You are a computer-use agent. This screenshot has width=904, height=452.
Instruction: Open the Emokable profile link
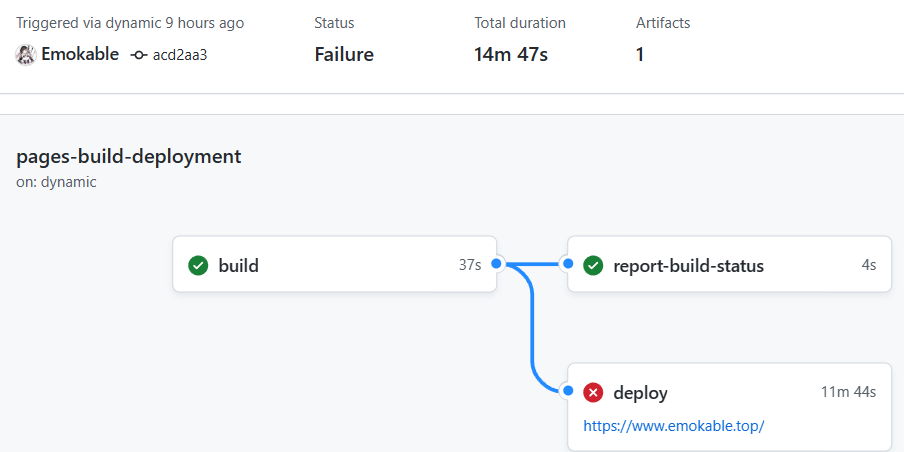pos(80,54)
